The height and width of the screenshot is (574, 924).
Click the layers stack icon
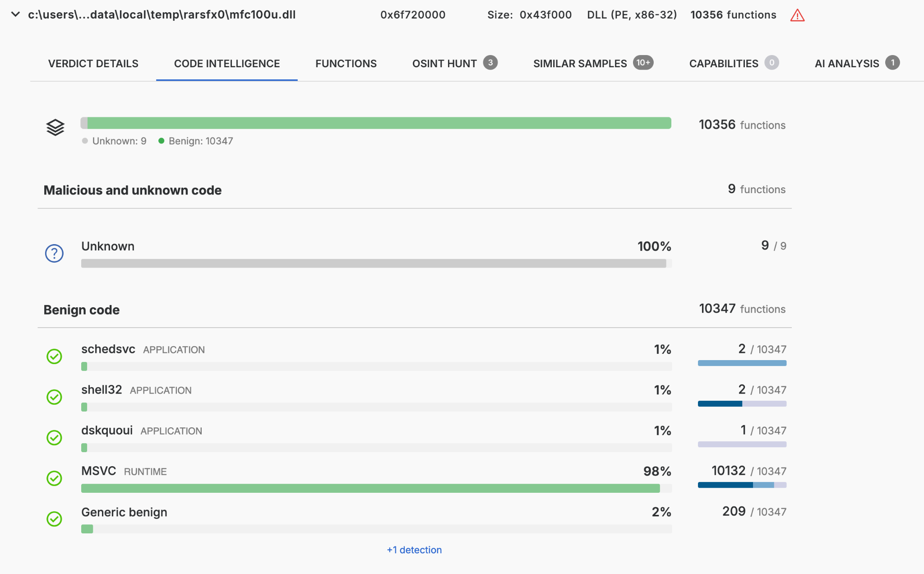tap(55, 127)
